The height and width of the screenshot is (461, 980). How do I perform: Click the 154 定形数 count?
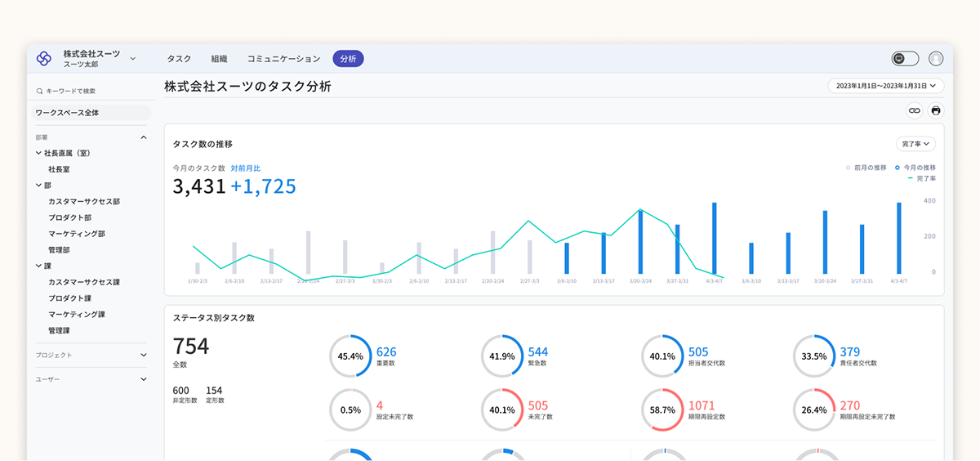pos(214,391)
